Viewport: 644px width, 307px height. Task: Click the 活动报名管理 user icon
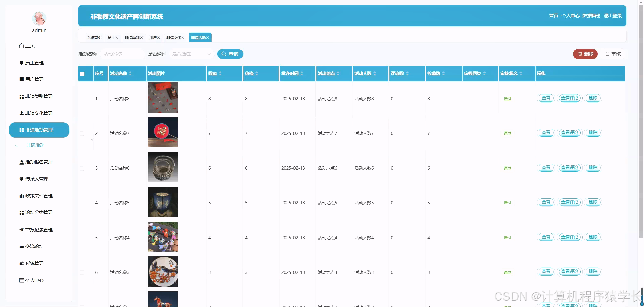pyautogui.click(x=22, y=162)
